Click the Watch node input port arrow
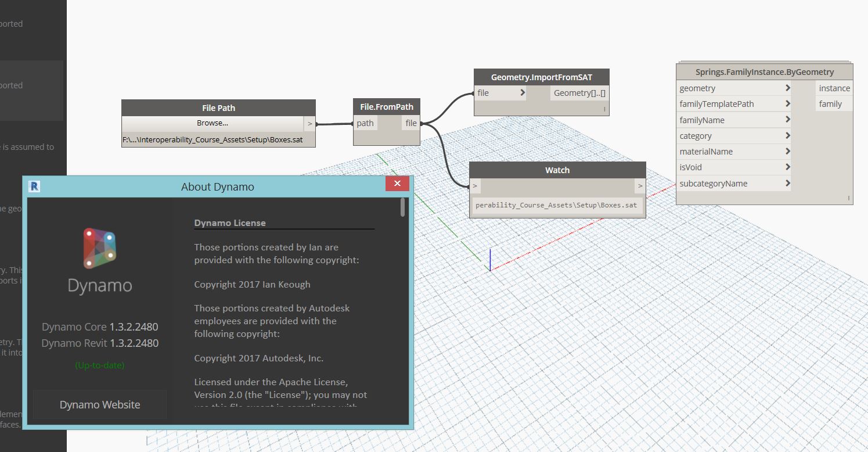Image resolution: width=868 pixels, height=452 pixels. pos(475,186)
